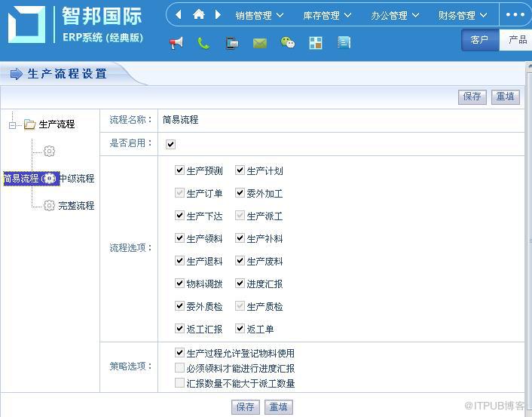
Task: Click the back arrow navigation icon
Action: (179, 14)
